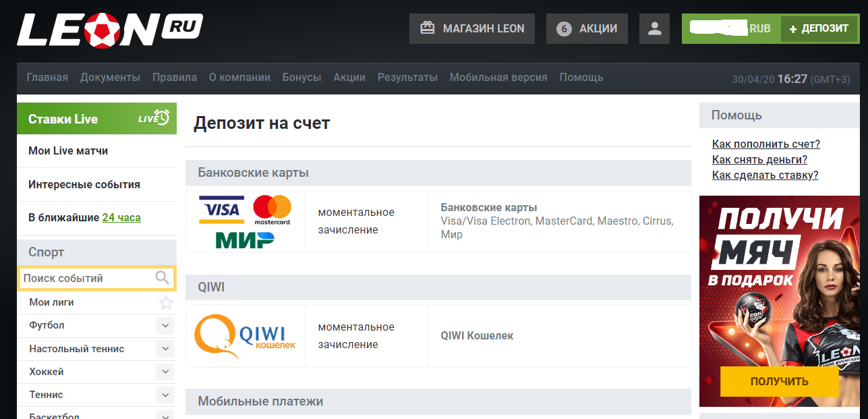
Task: Open the Бонусы menu item
Action: pyautogui.click(x=301, y=78)
